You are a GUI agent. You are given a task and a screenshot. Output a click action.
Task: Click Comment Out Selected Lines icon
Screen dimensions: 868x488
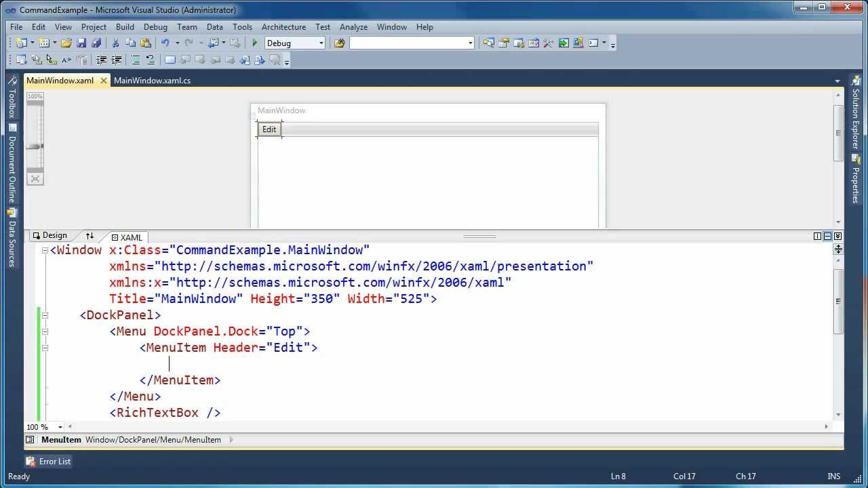(136, 60)
